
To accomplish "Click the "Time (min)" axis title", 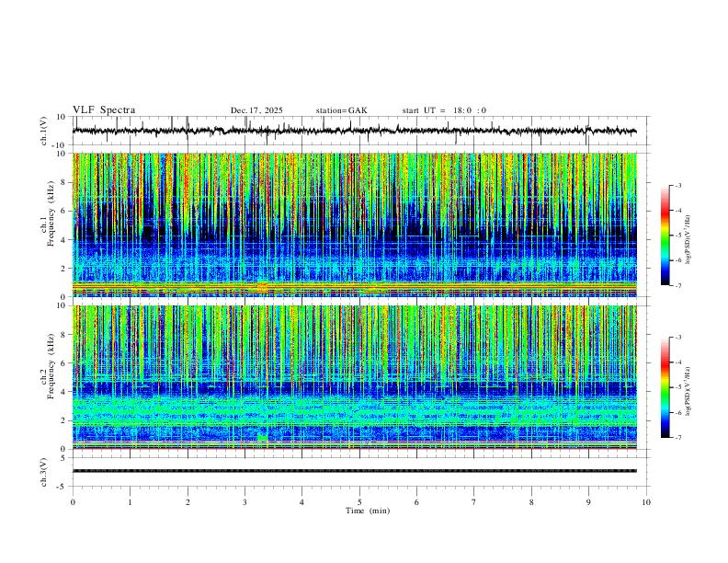I will point(368,511).
